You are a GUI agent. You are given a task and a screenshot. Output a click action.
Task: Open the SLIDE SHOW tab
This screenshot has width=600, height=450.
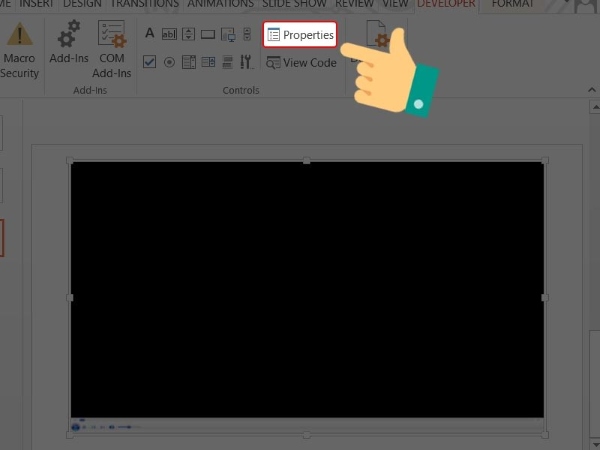(x=295, y=4)
